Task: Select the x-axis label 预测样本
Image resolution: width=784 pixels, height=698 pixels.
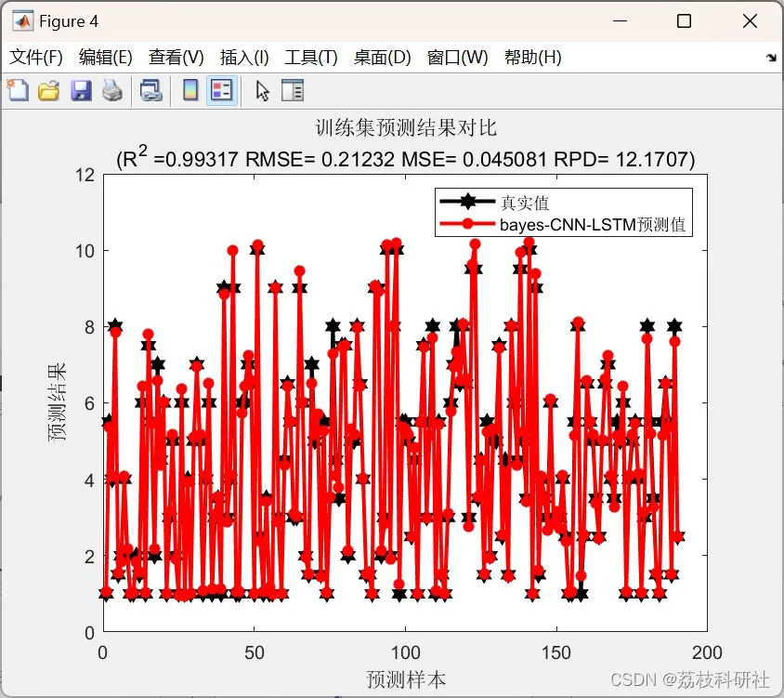Action: (x=406, y=679)
